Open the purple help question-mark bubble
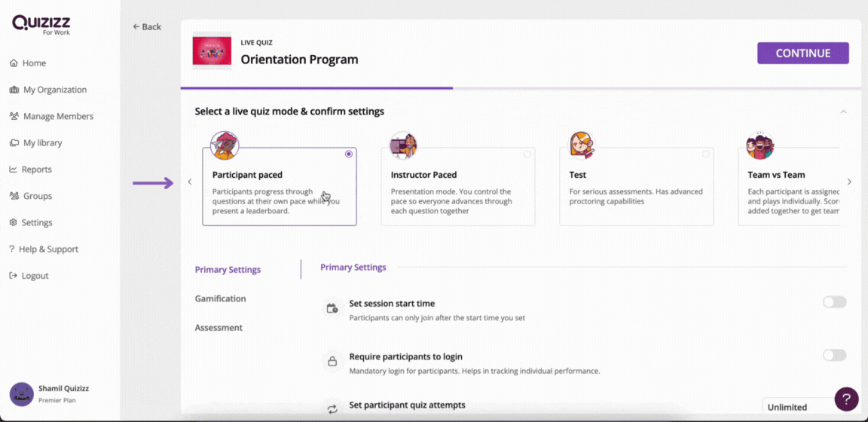The height and width of the screenshot is (422, 868). [x=846, y=399]
